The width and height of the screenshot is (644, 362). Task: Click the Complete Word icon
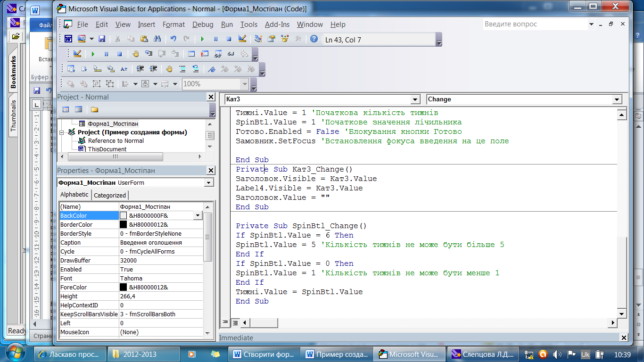pyautogui.click(x=124, y=69)
